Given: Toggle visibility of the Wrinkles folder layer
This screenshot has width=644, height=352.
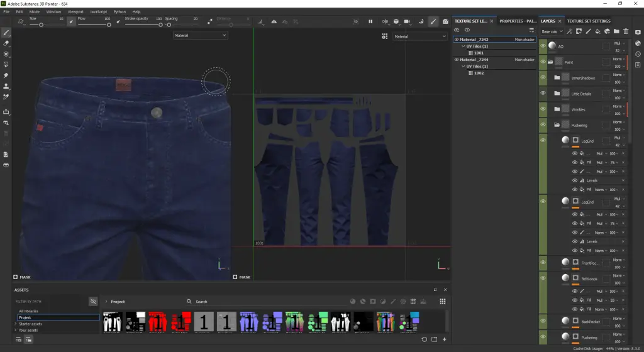Looking at the screenshot, I should pos(543,109).
